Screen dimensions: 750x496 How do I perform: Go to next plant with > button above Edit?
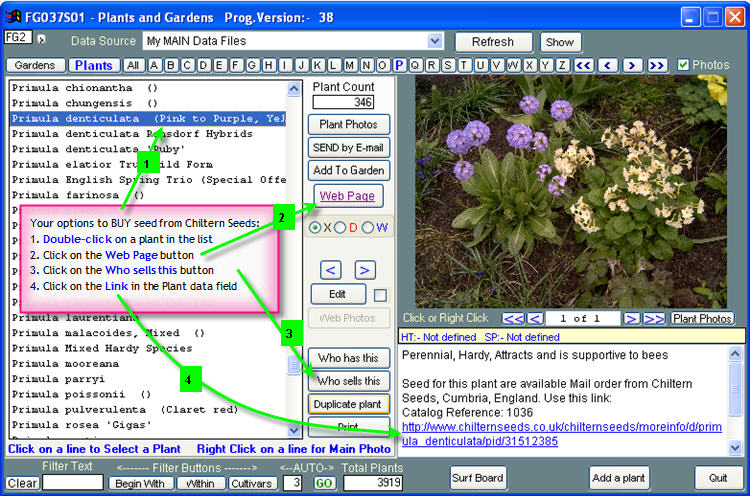pos(365,270)
